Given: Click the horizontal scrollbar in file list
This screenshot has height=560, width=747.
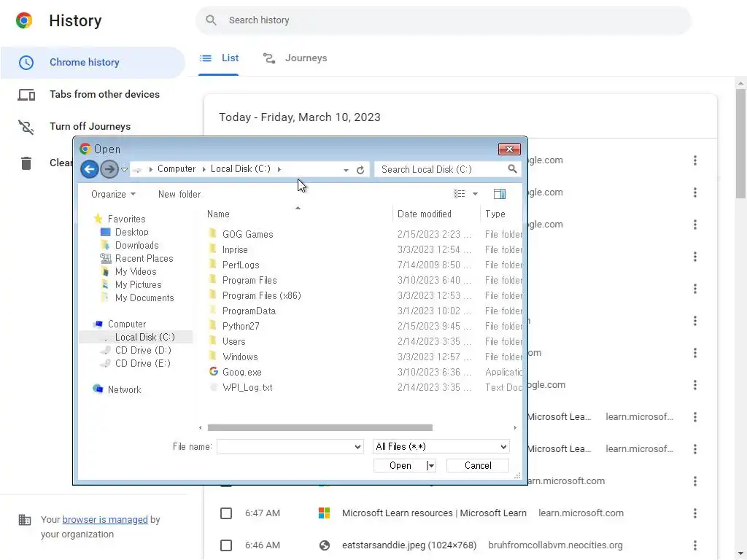Looking at the screenshot, I should click(320, 427).
